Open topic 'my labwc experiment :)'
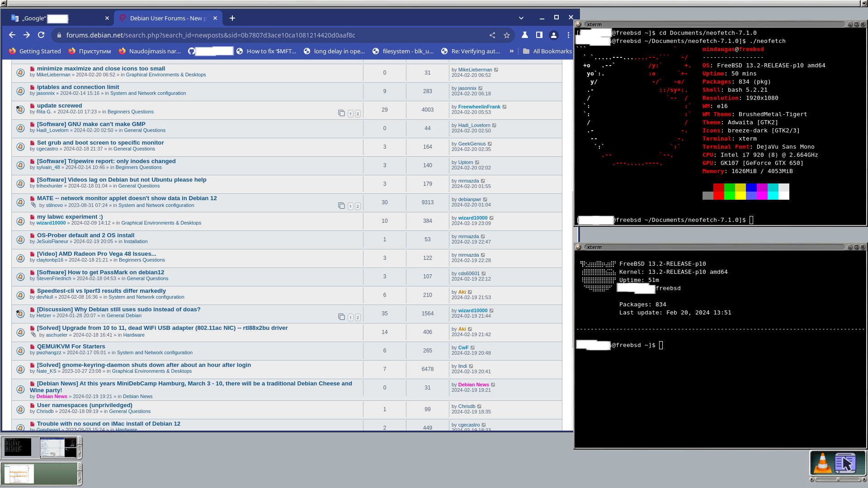868x488 pixels. click(70, 217)
